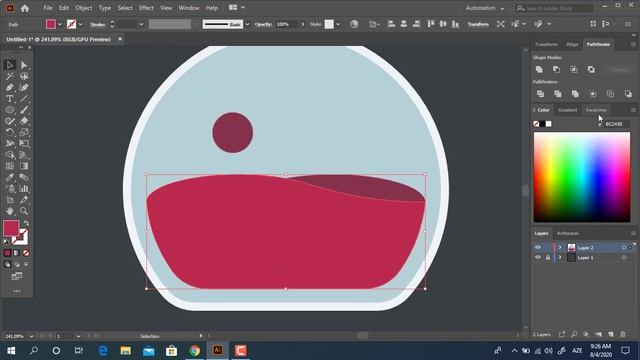Select the Column Graph tool
640x360 pixels.
pyautogui.click(x=24, y=189)
